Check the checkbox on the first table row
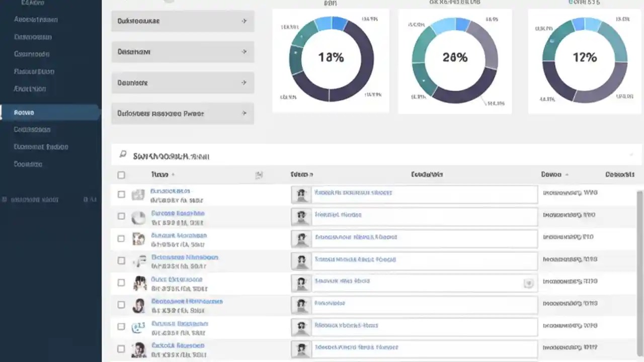The image size is (644, 362). (x=121, y=194)
